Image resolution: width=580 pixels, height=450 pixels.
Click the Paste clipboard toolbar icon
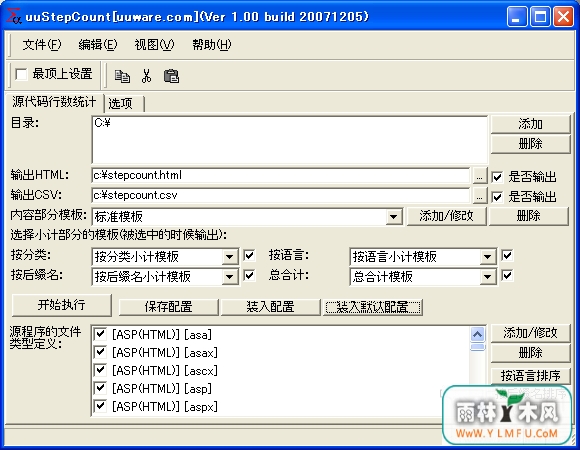pos(171,76)
